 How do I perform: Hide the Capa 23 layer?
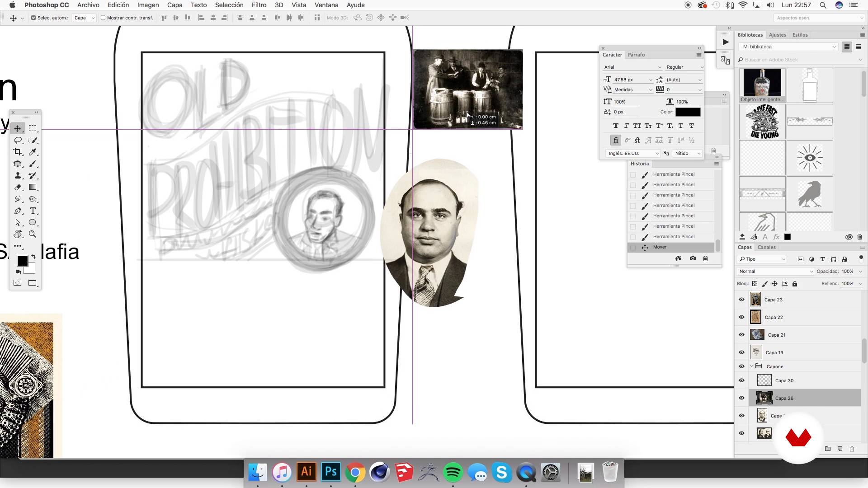[741, 300]
